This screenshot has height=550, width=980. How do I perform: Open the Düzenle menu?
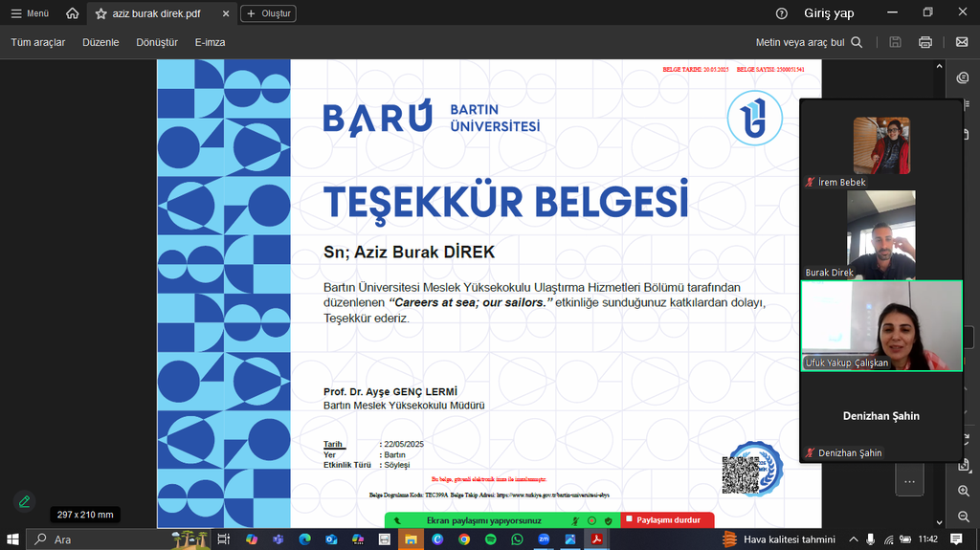[x=100, y=42]
